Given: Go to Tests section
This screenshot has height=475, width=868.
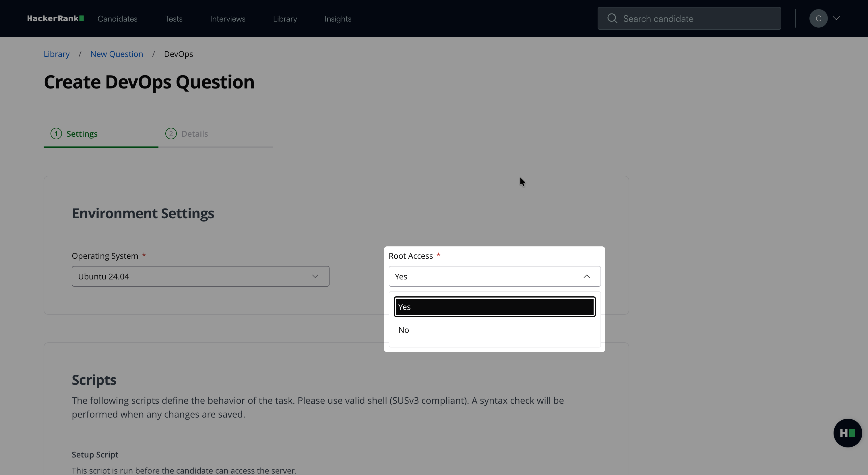Looking at the screenshot, I should click(174, 19).
